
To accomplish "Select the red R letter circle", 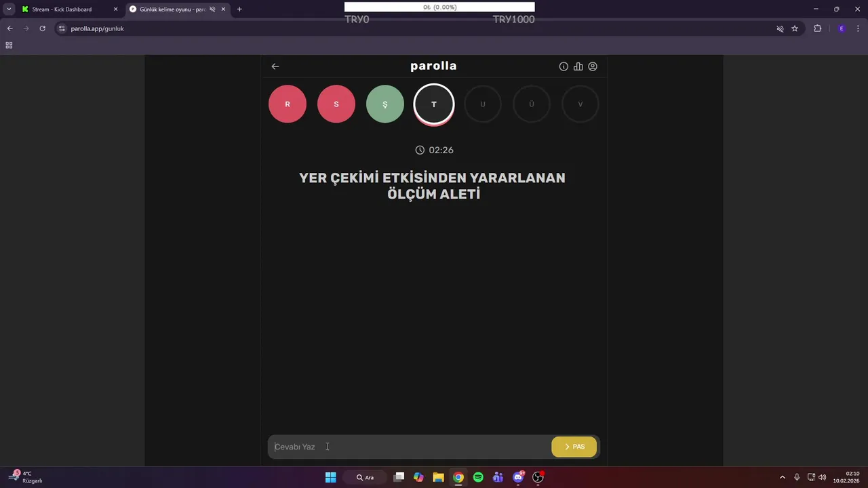I will 288,104.
